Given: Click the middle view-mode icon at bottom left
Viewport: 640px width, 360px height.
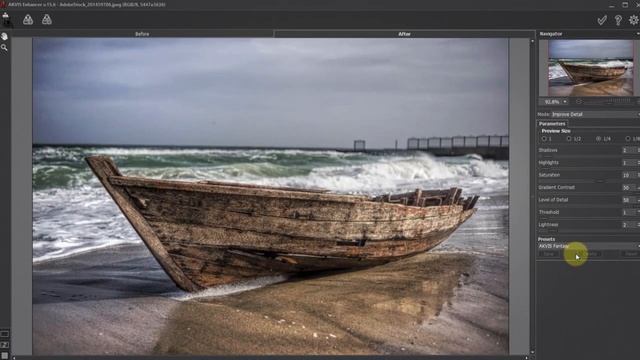Looking at the screenshot, I should click(x=4, y=345).
